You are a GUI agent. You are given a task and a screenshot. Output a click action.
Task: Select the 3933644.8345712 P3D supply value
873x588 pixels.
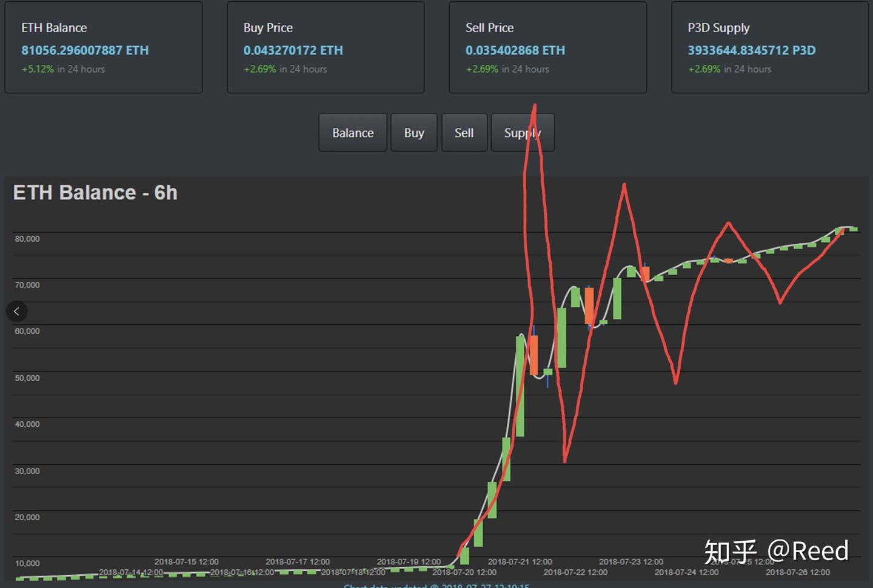click(752, 50)
